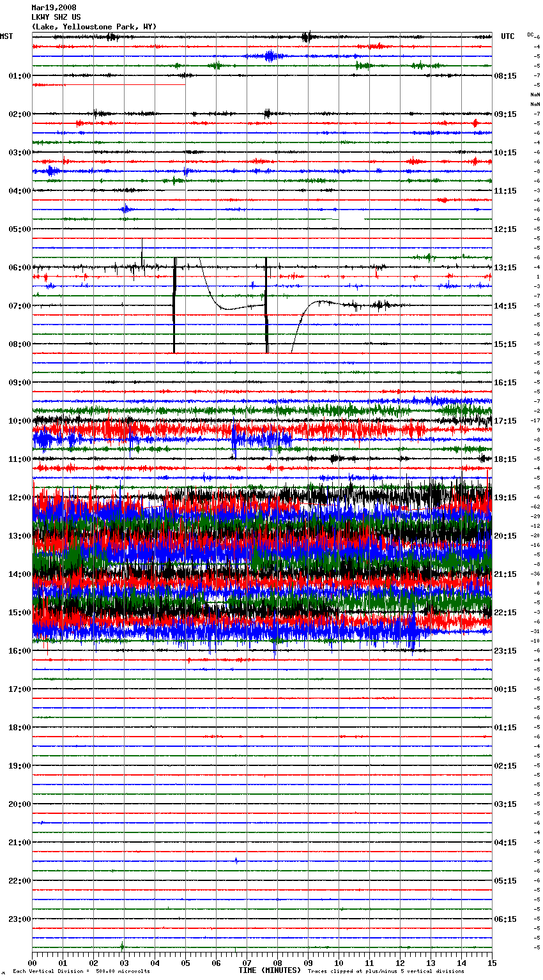Screen dimensions: 543x980
Task: Select the 20:00 MST time label
Action: pyautogui.click(x=19, y=804)
